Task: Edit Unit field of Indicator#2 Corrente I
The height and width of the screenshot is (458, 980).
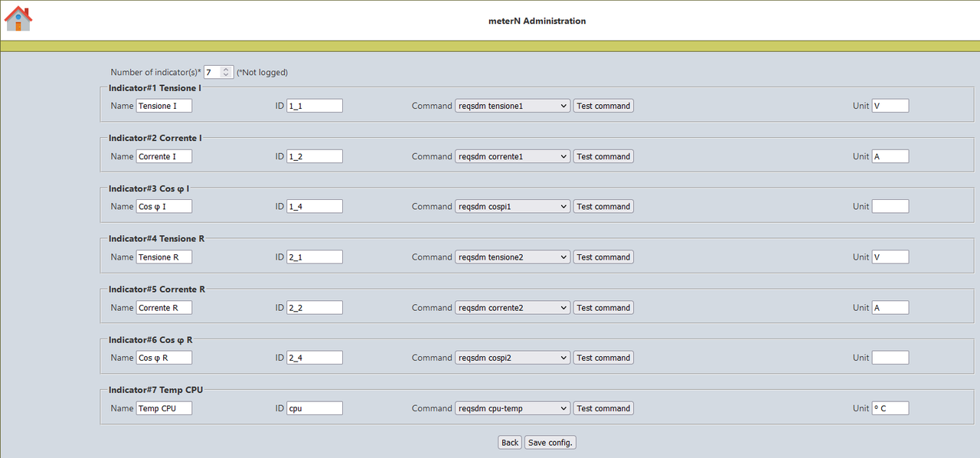Action: (890, 156)
